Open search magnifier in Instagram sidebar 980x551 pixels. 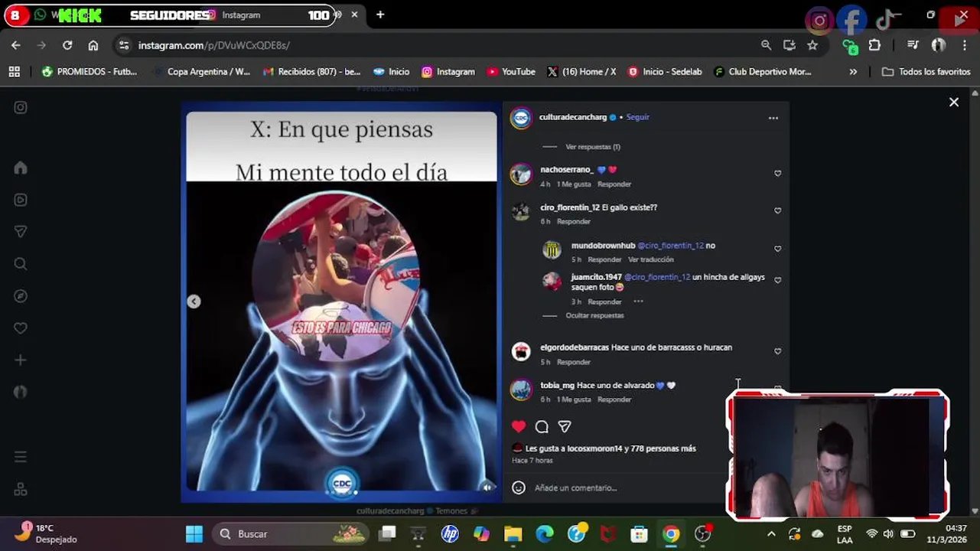21,264
